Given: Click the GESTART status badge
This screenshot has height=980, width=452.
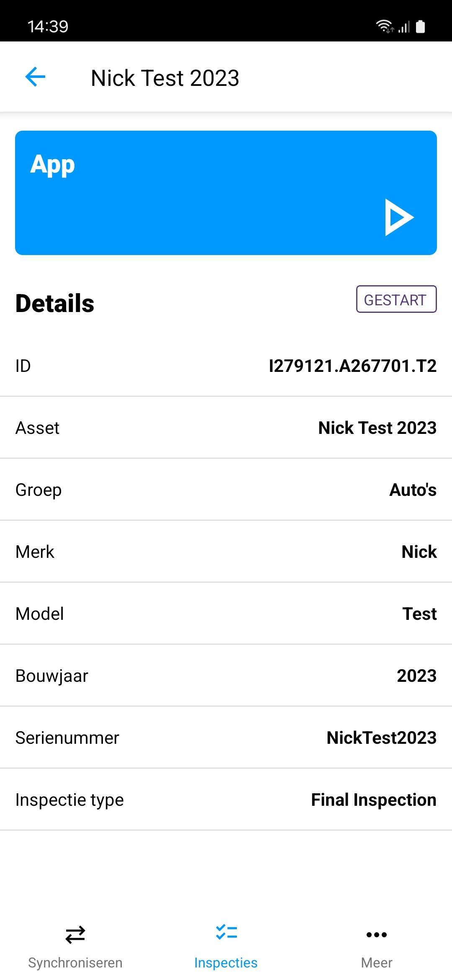Looking at the screenshot, I should click(x=396, y=299).
